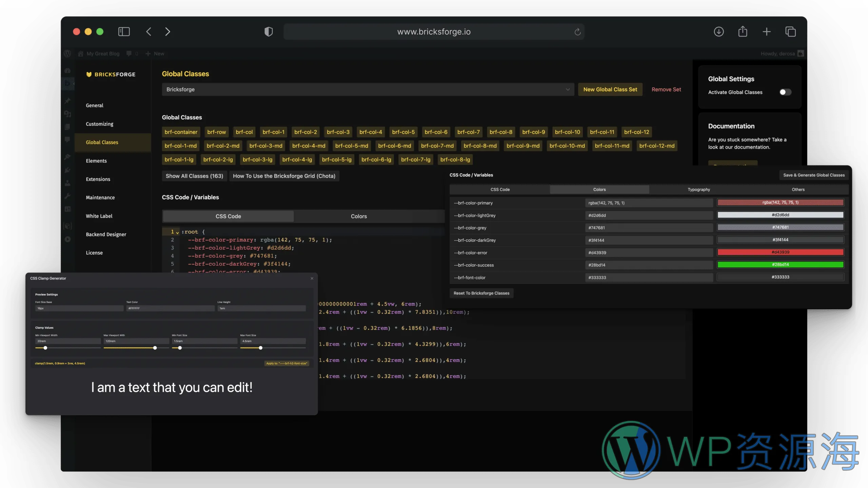Select the brf-container class tag
The width and height of the screenshot is (868, 488).
tap(181, 132)
